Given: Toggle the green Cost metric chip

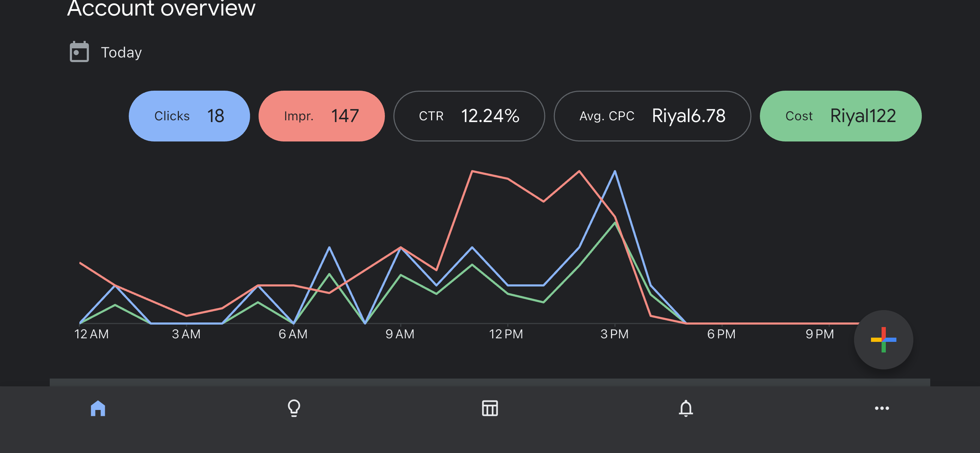Looking at the screenshot, I should tap(840, 116).
